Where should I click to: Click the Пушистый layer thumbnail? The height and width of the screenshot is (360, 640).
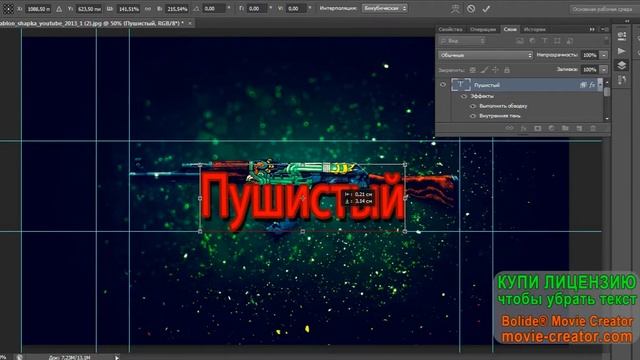[x=461, y=85]
